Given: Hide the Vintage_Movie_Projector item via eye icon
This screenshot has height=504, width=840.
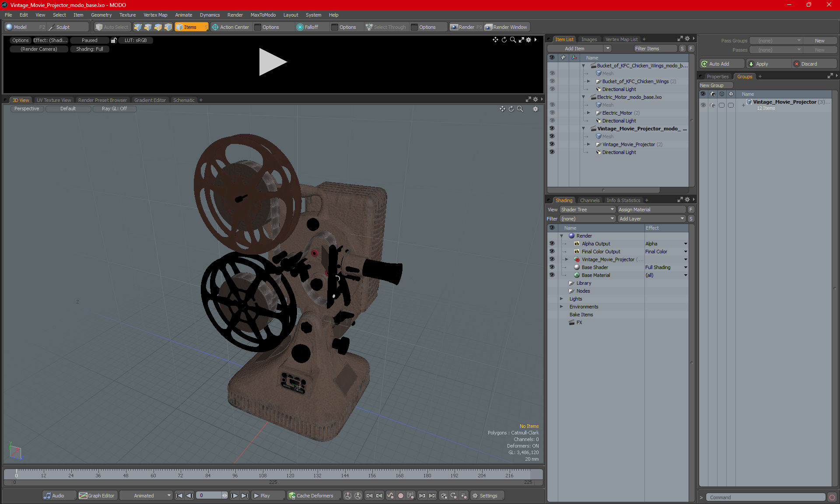Looking at the screenshot, I should coord(552,144).
